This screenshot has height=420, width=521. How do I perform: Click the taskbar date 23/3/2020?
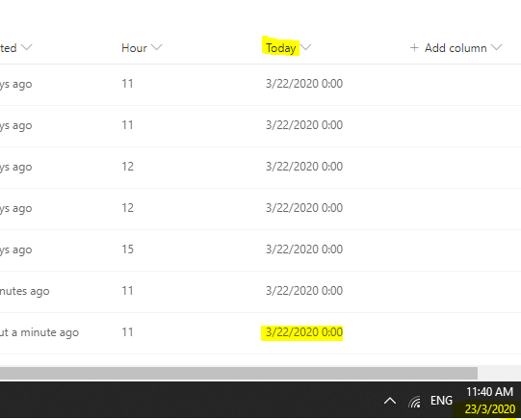[490, 409]
